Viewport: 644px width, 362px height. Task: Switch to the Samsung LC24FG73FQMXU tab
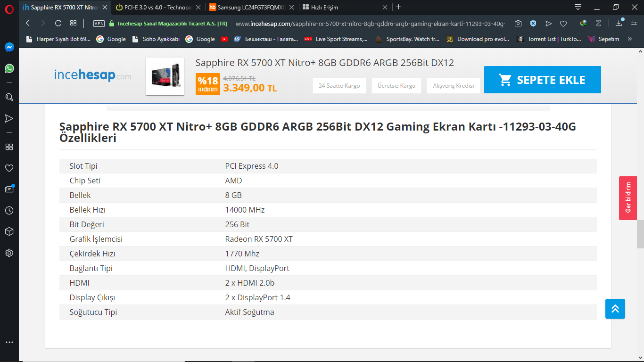click(252, 7)
